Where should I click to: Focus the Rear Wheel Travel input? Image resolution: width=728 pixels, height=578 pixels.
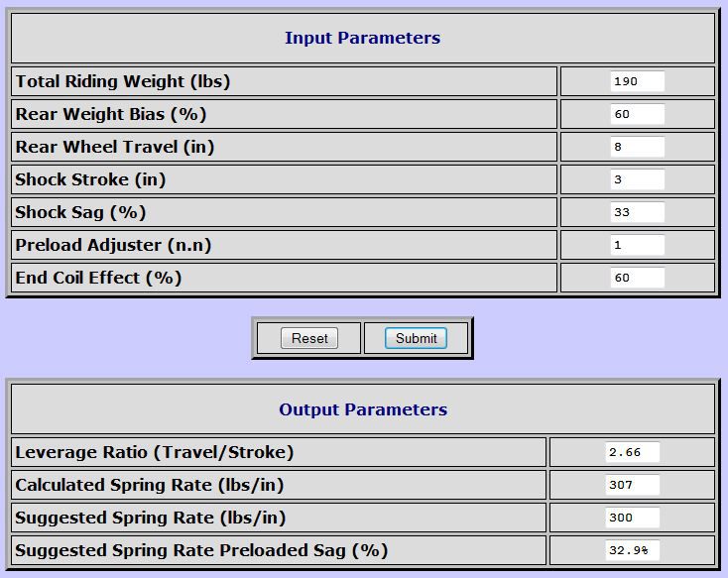click(x=638, y=147)
